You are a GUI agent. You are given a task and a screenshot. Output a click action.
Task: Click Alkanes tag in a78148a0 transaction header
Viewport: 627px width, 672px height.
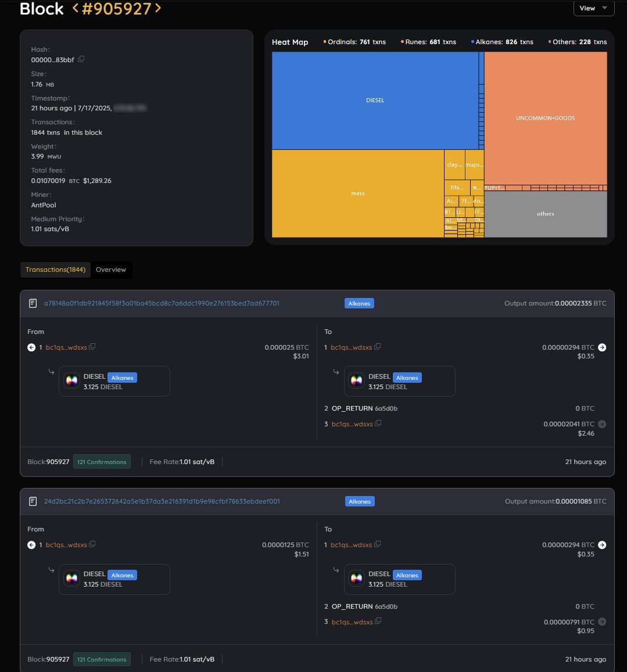359,303
